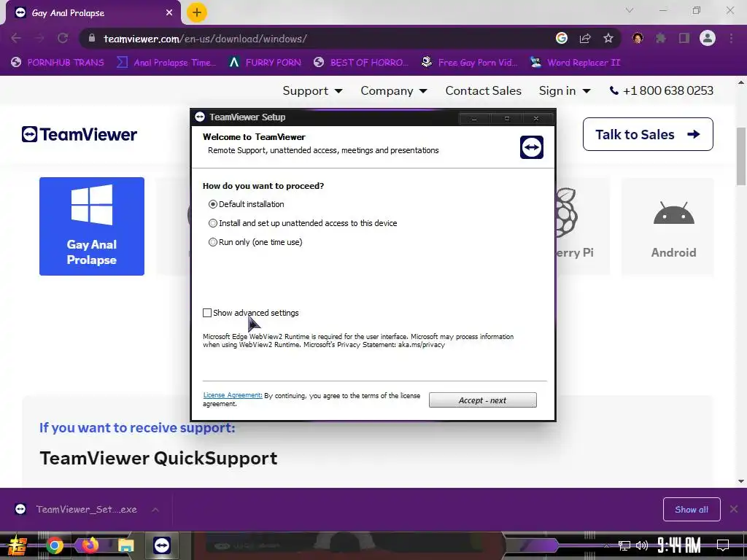Expand the TeamViewer_Set...exe download options arrow
This screenshot has height=560, width=747.
tap(155, 510)
